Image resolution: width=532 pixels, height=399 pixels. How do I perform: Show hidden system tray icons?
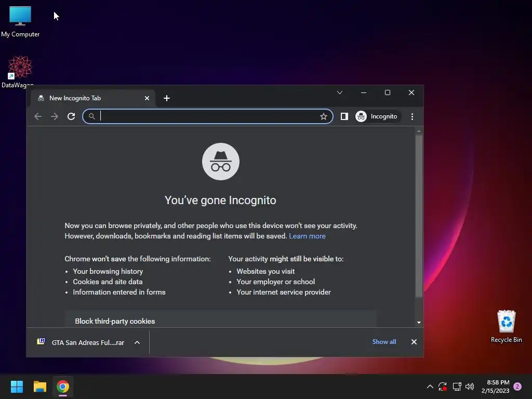point(430,387)
